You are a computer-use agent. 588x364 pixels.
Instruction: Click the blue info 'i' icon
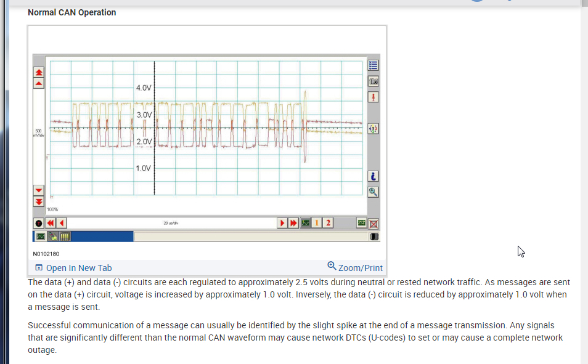(373, 176)
